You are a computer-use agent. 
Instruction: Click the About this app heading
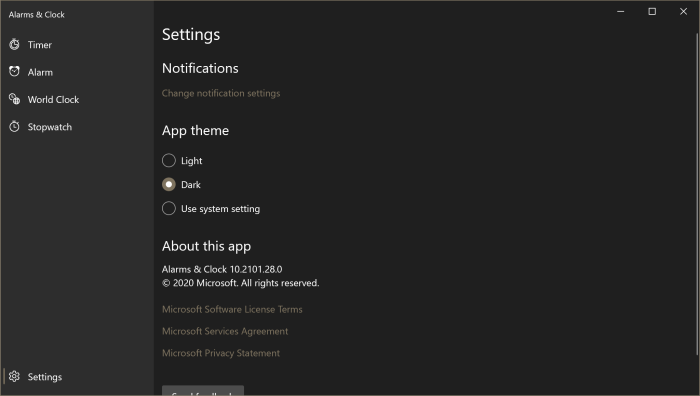pos(207,246)
